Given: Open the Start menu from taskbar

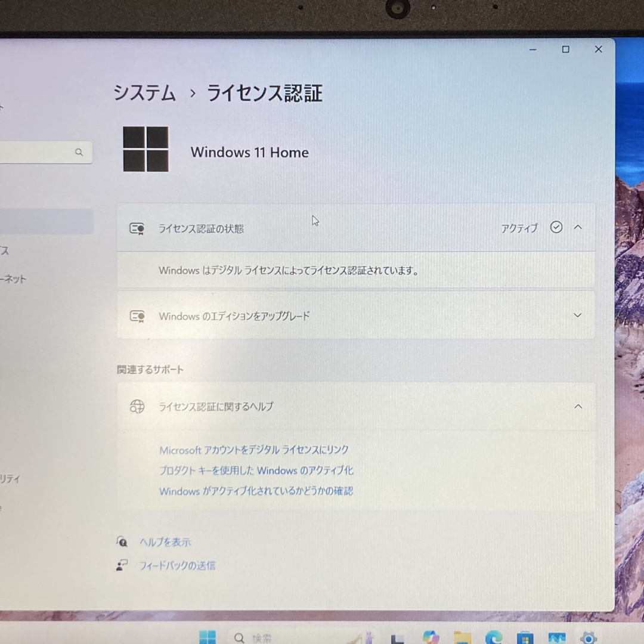Looking at the screenshot, I should coord(208,637).
